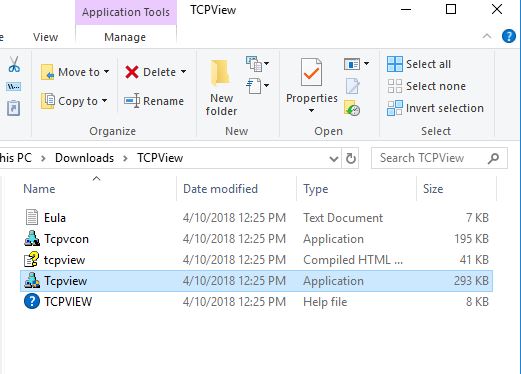Select the TCPVIEW help file icon
521x374 pixels.
pyautogui.click(x=32, y=301)
